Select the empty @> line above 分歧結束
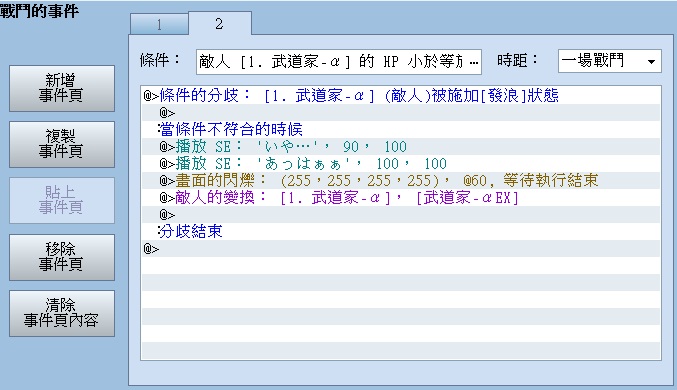 coord(401,215)
